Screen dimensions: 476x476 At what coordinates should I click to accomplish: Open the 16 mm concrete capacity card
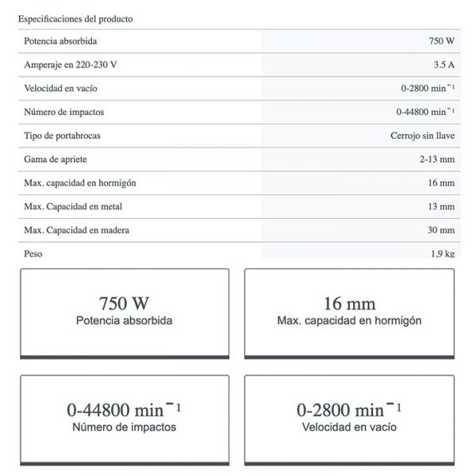(x=349, y=313)
